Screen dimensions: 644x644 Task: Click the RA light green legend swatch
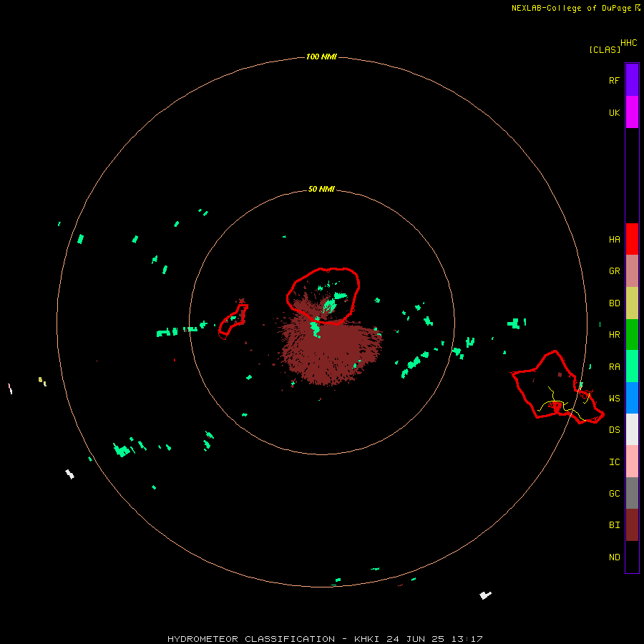[x=632, y=366]
